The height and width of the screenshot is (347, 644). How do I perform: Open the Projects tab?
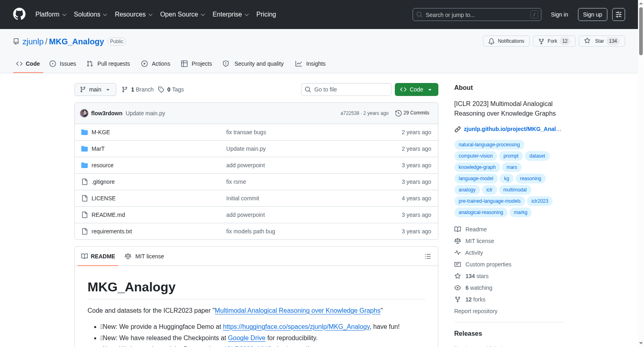click(x=196, y=64)
